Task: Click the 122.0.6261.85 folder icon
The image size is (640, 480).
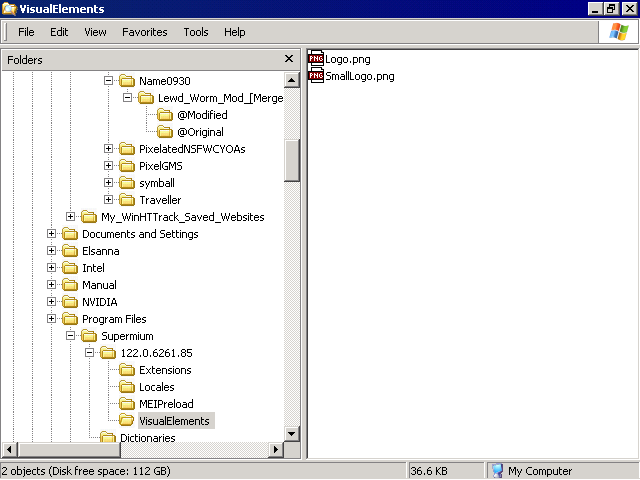Action: [x=108, y=353]
